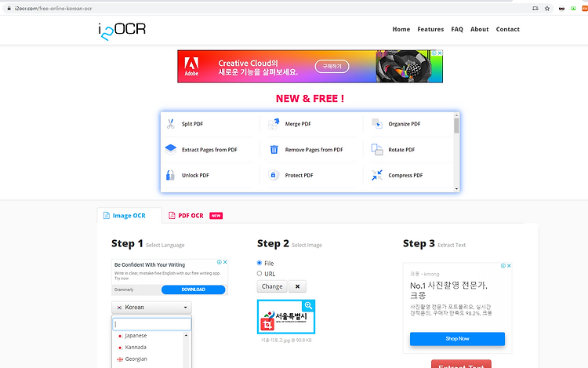Image resolution: width=588 pixels, height=368 pixels.
Task: Click up arrow of language list scrollbar
Action: (187, 335)
